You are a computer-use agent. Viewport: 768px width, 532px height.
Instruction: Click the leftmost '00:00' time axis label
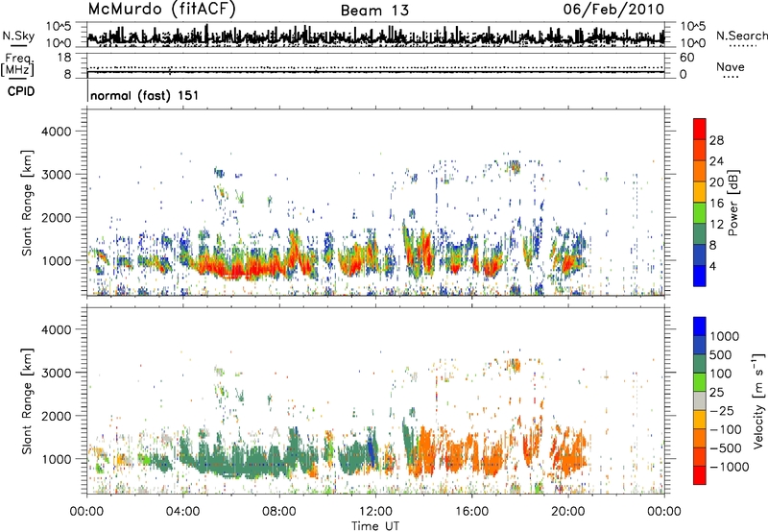point(86,512)
